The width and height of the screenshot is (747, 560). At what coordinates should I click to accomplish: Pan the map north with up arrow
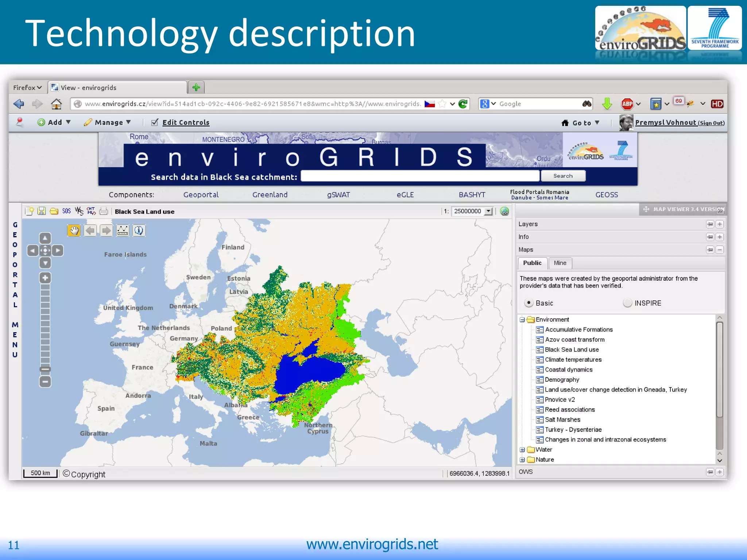tap(45, 238)
